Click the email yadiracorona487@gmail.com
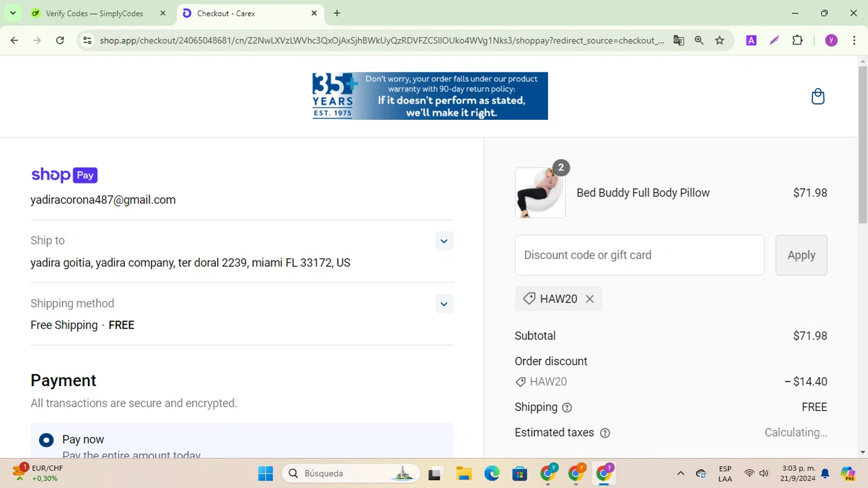The image size is (868, 488). 103,200
